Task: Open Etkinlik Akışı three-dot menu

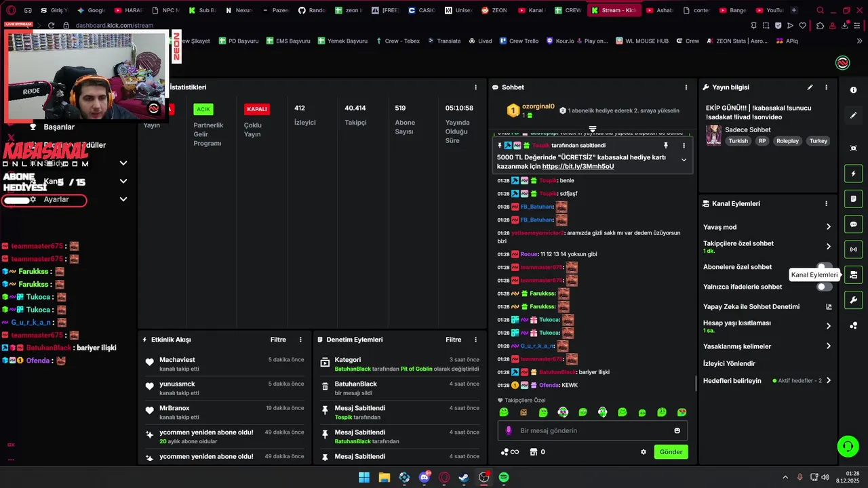Action: (x=300, y=340)
